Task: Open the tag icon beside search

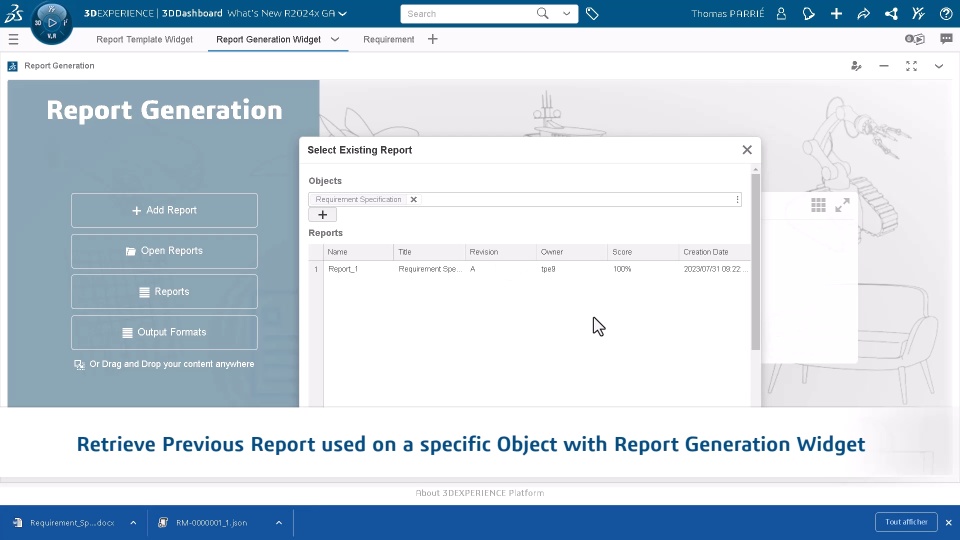Action: point(592,13)
